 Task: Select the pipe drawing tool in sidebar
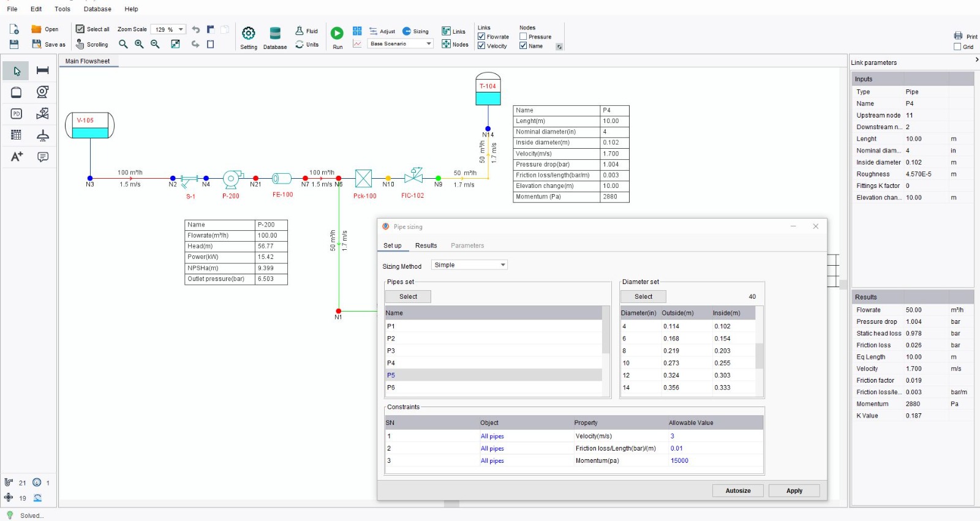click(x=42, y=70)
